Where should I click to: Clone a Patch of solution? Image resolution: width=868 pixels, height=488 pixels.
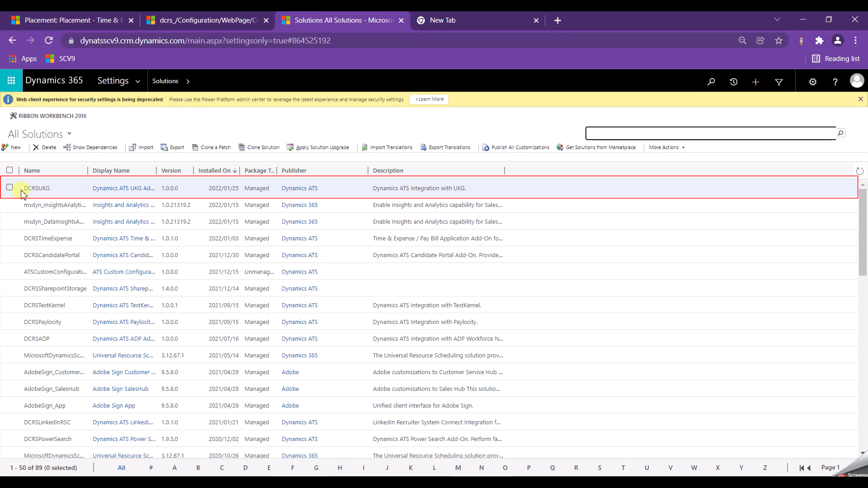point(211,147)
